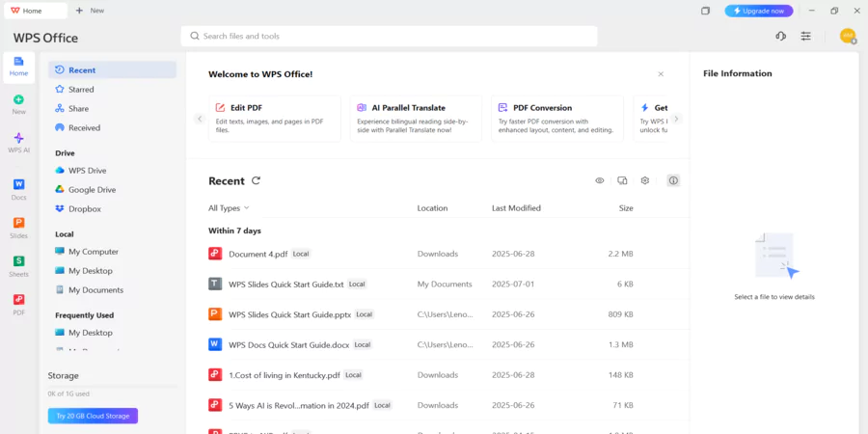Image resolution: width=868 pixels, height=434 pixels.
Task: Toggle the eye visibility icon in Recent
Action: (x=600, y=180)
